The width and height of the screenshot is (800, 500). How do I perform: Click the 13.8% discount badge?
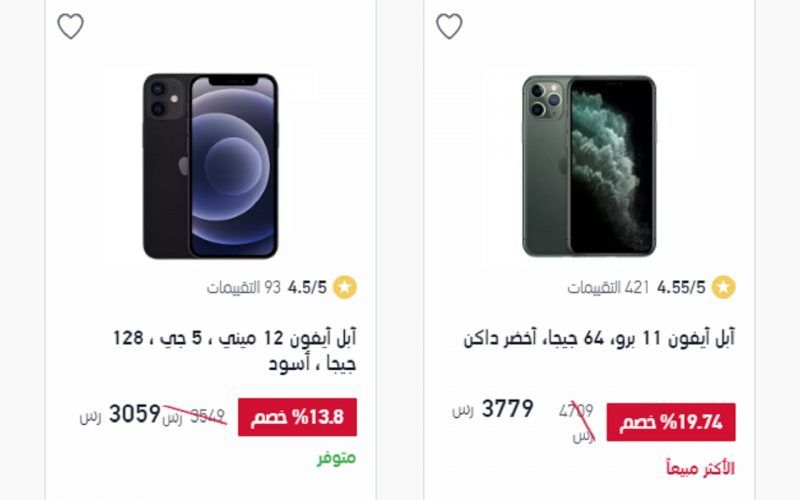(297, 417)
